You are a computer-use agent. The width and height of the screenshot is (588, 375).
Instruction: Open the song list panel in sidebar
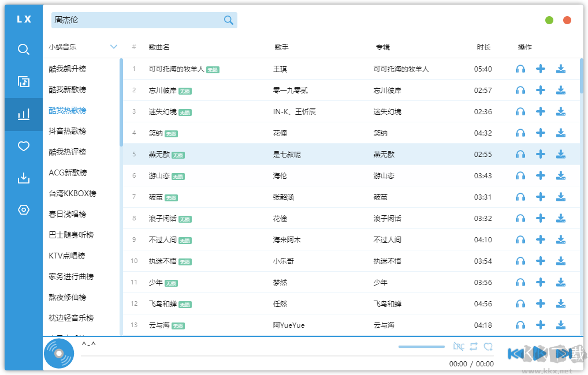[23, 82]
